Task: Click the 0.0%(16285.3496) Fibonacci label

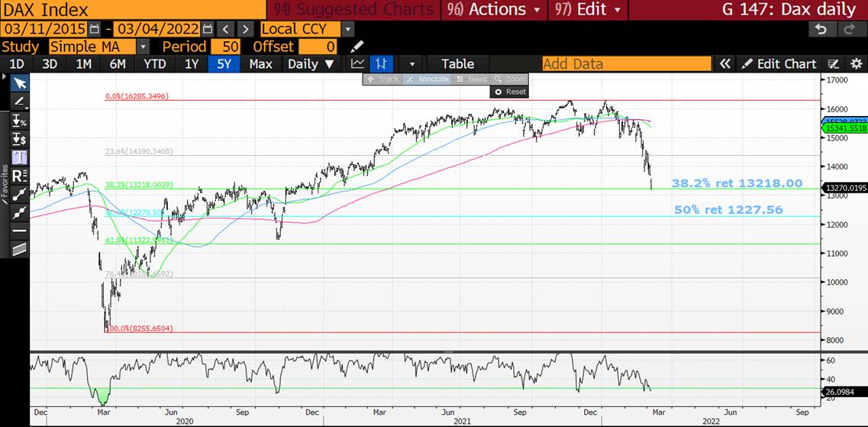Action: click(x=137, y=96)
